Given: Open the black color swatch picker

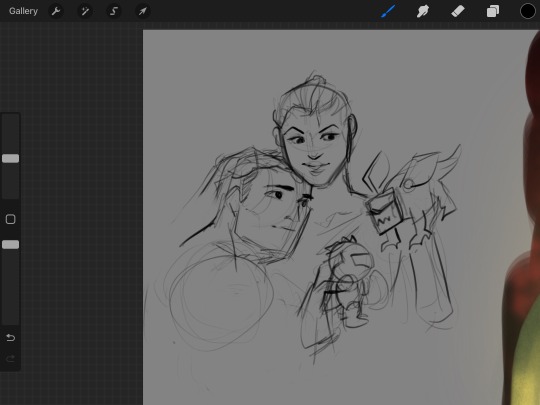Looking at the screenshot, I should coord(528,11).
